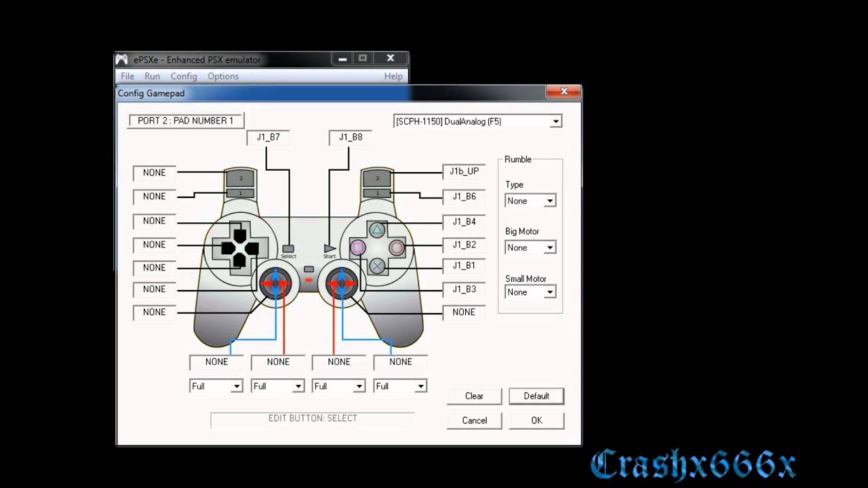
Task: Click the Circle button on the controller image
Action: (x=397, y=248)
